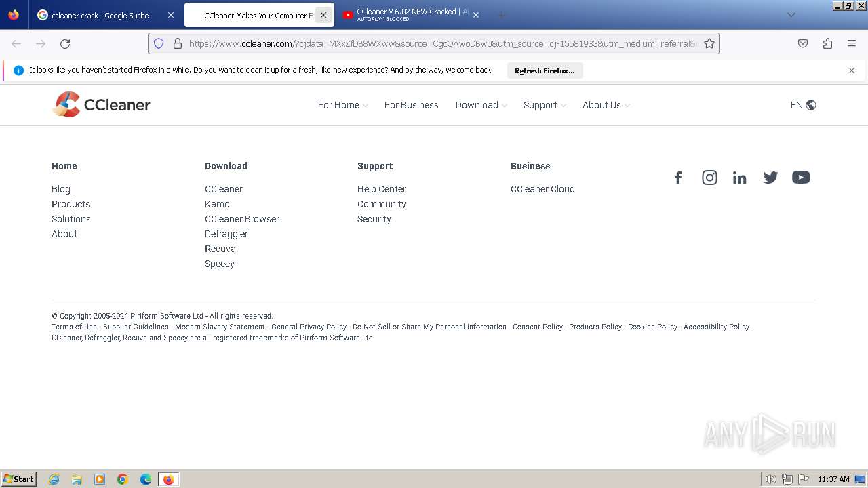The height and width of the screenshot is (488, 868).
Task: Click the Firefox icon in taskbar
Action: [x=168, y=479]
